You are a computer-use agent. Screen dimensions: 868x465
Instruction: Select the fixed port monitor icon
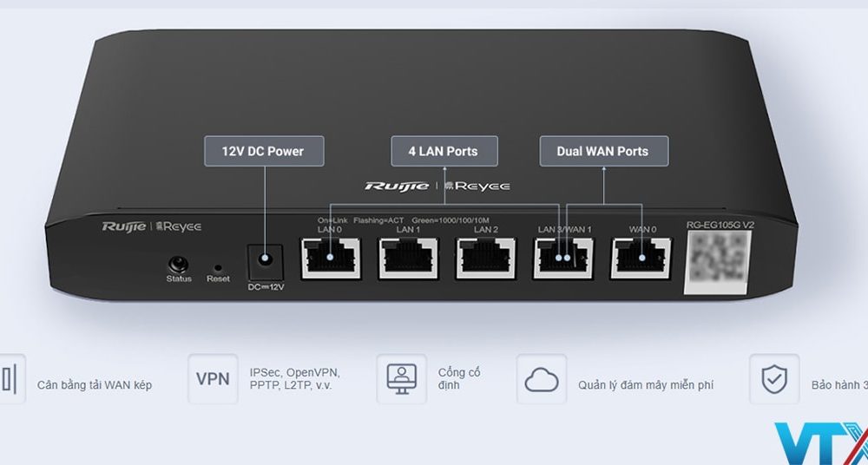point(401,379)
